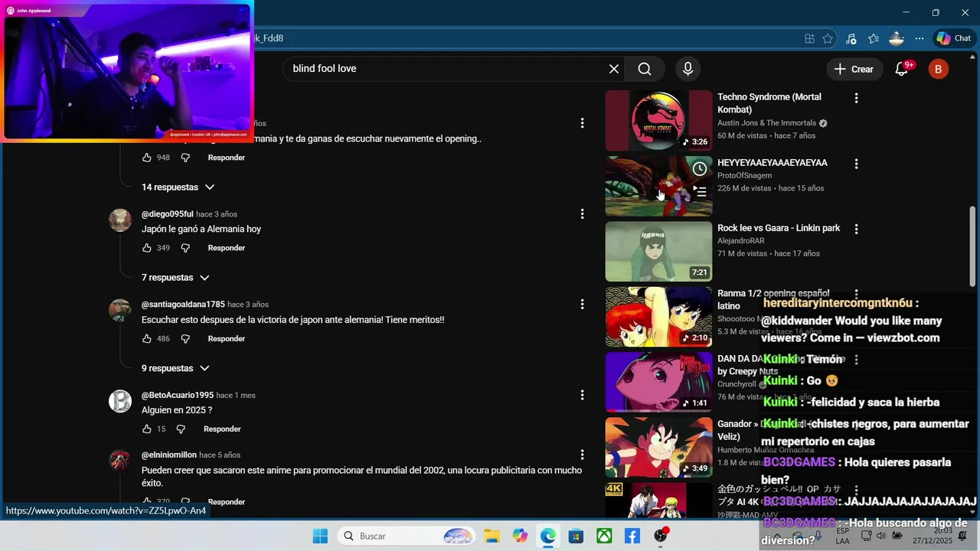Image resolution: width=980 pixels, height=551 pixels.
Task: Open Facebook app from taskbar
Action: 632,536
